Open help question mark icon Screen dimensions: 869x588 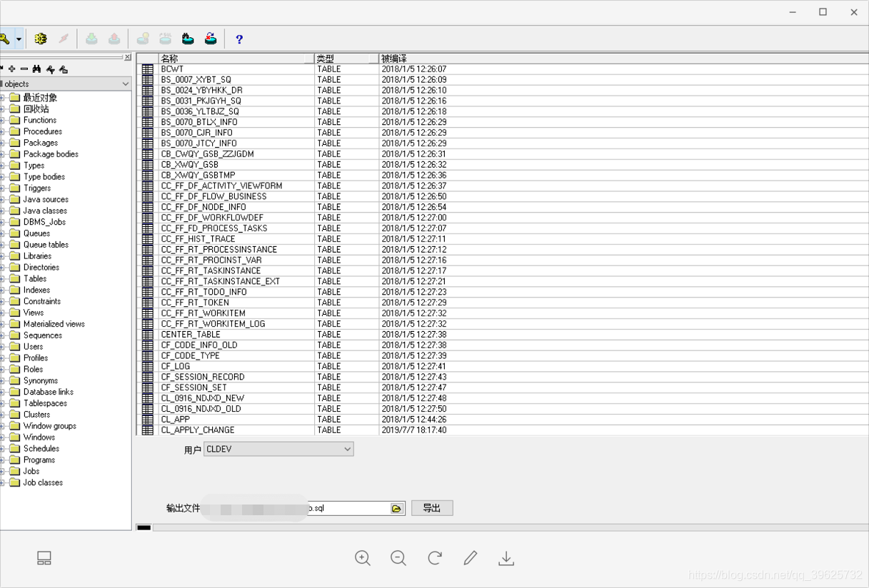(239, 39)
